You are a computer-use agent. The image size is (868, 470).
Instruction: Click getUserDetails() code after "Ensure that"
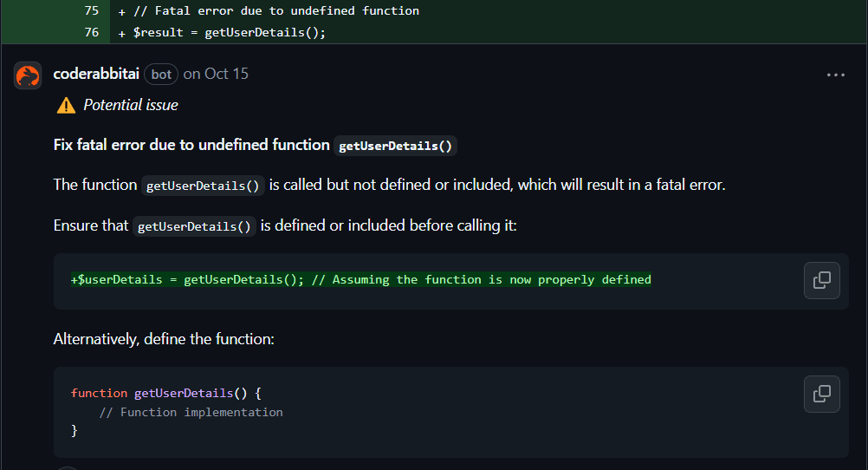(x=194, y=226)
